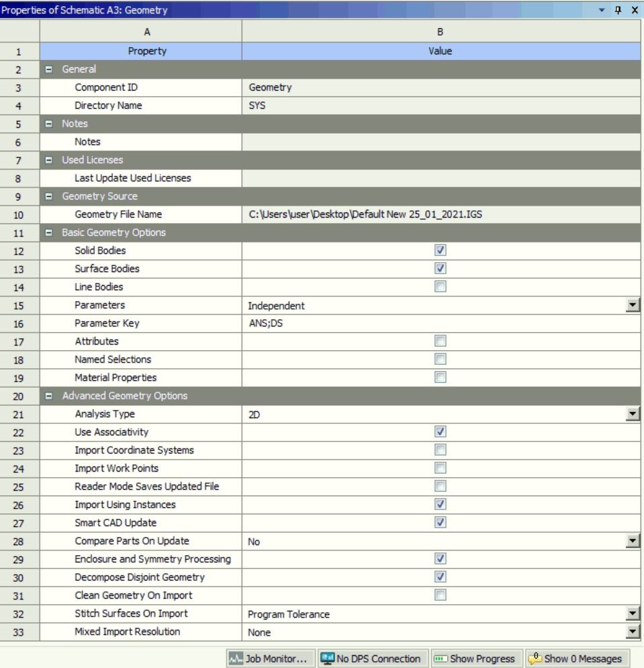Image resolution: width=644 pixels, height=668 pixels.
Task: Open Mixed Import Resolution dropdown
Action: [x=633, y=631]
